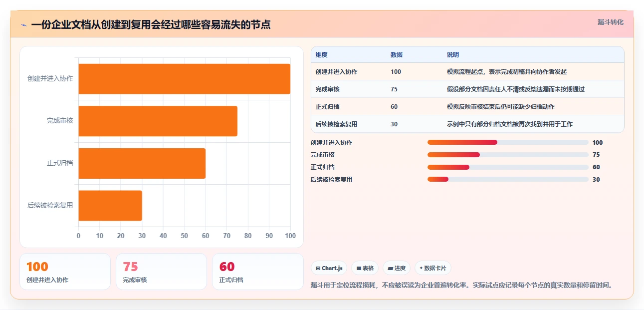The height and width of the screenshot is (310, 644).
Task: Click the 75 完成审核 data card
Action: [x=161, y=272]
